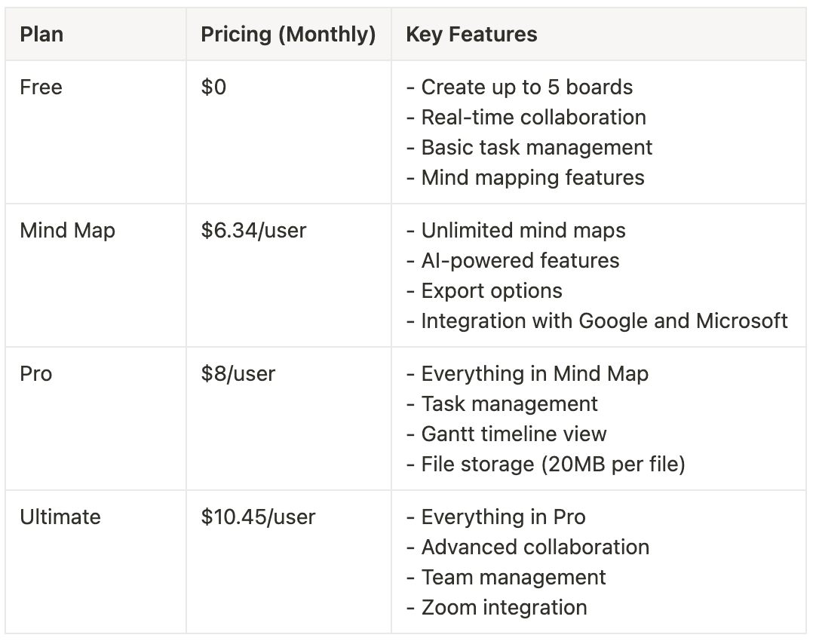Image resolution: width=816 pixels, height=644 pixels.
Task: Select the Free plan name cell
Action: (x=96, y=132)
